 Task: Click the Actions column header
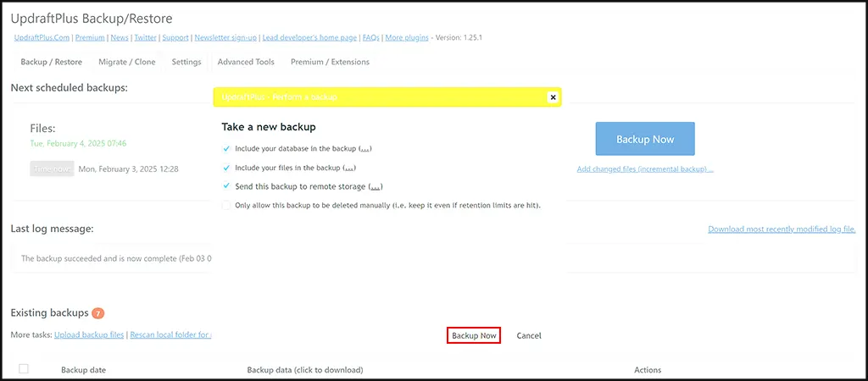click(648, 369)
